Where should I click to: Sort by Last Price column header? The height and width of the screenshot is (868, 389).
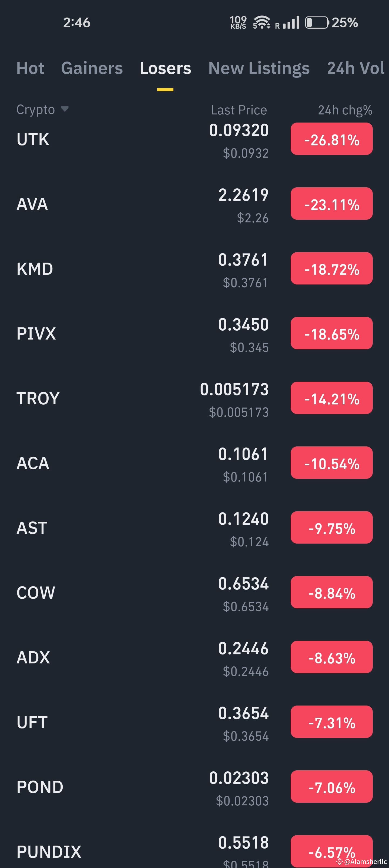pyautogui.click(x=239, y=110)
